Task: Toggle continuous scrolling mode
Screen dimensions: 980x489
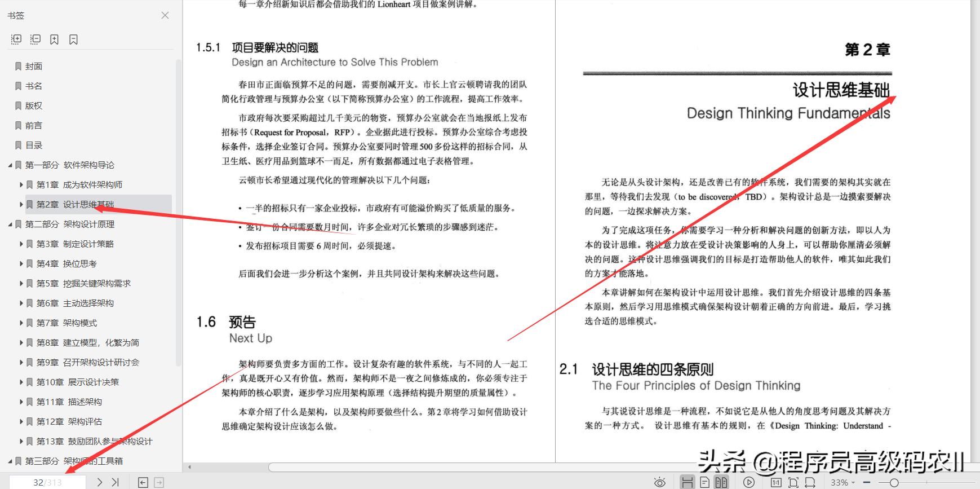Action: point(687,482)
